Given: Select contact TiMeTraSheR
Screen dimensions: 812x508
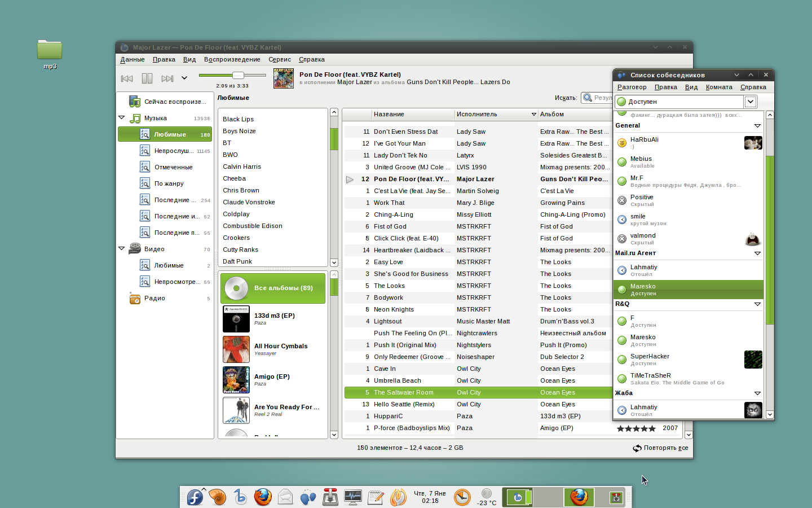Looking at the screenshot, I should coord(689,379).
